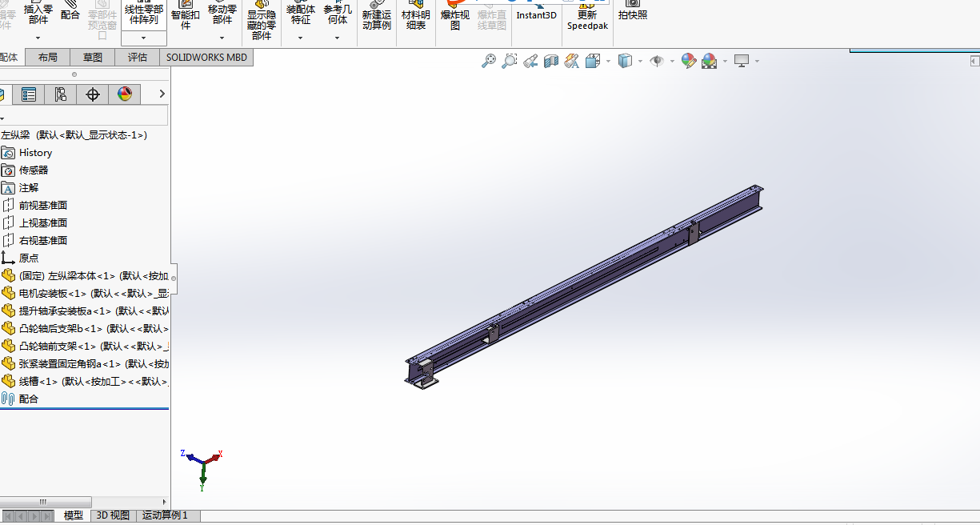Click 智能扣件 button
980x525 pixels.
(186, 16)
